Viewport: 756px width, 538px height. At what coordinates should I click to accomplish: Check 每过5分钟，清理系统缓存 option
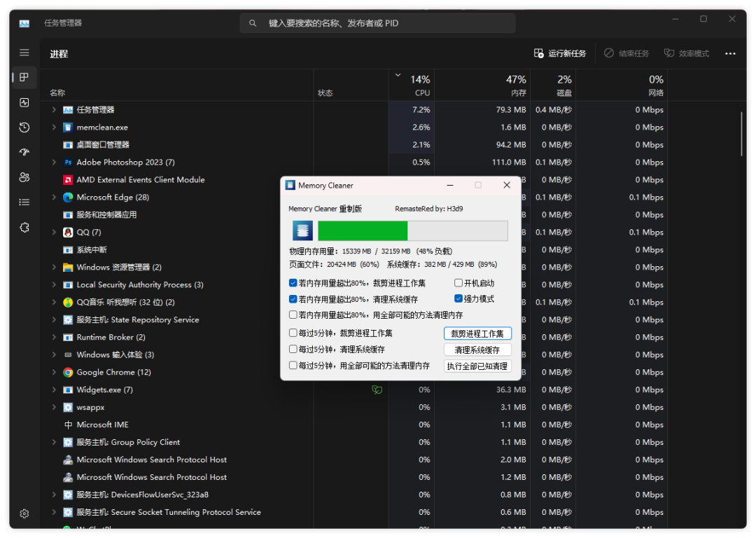click(293, 349)
